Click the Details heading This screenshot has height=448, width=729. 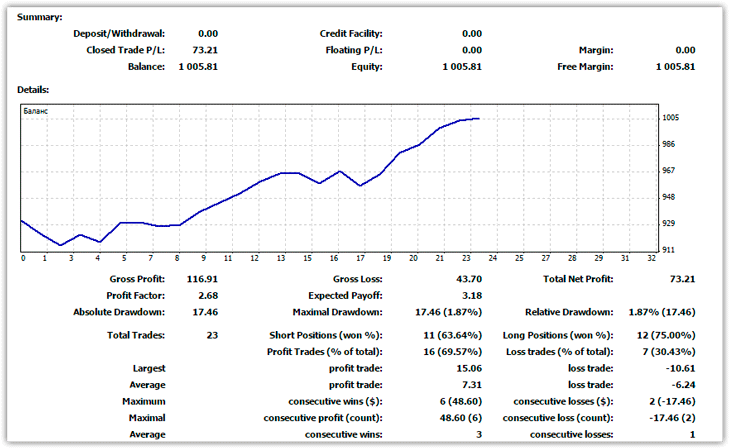click(34, 90)
